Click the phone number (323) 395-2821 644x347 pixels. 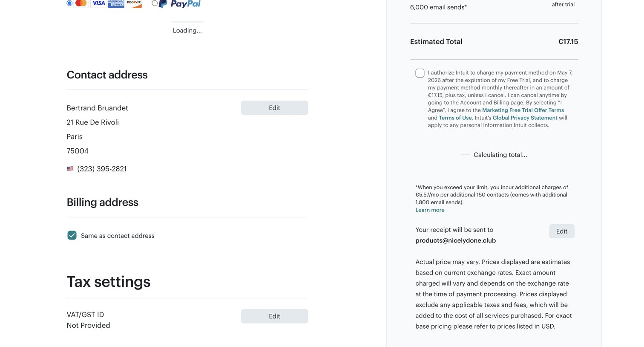click(x=102, y=169)
